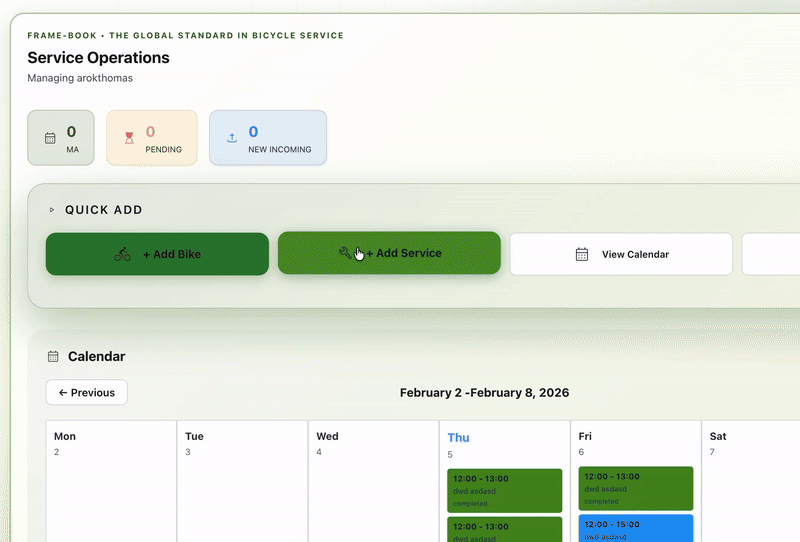800x542 pixels.
Task: Click the calendar icon beside Calendar heading
Action: click(53, 356)
